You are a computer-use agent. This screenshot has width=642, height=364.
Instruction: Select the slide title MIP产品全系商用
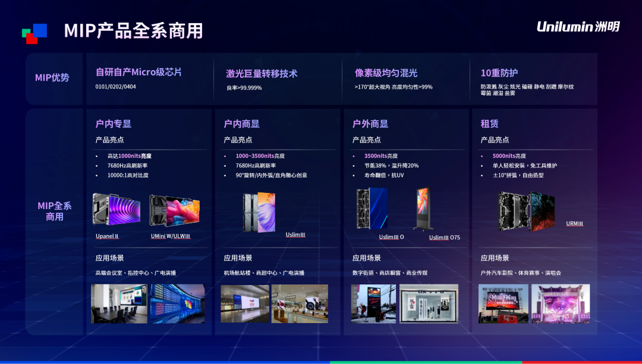[134, 31]
